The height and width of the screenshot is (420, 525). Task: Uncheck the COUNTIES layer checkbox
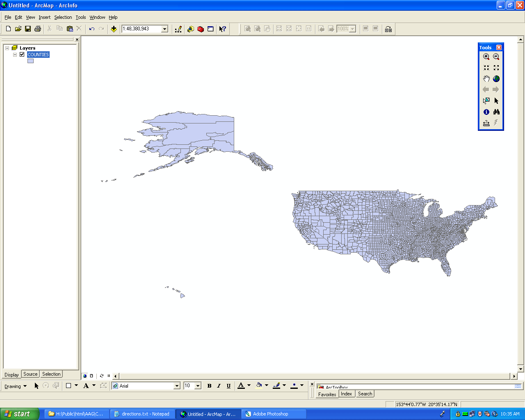pos(22,55)
